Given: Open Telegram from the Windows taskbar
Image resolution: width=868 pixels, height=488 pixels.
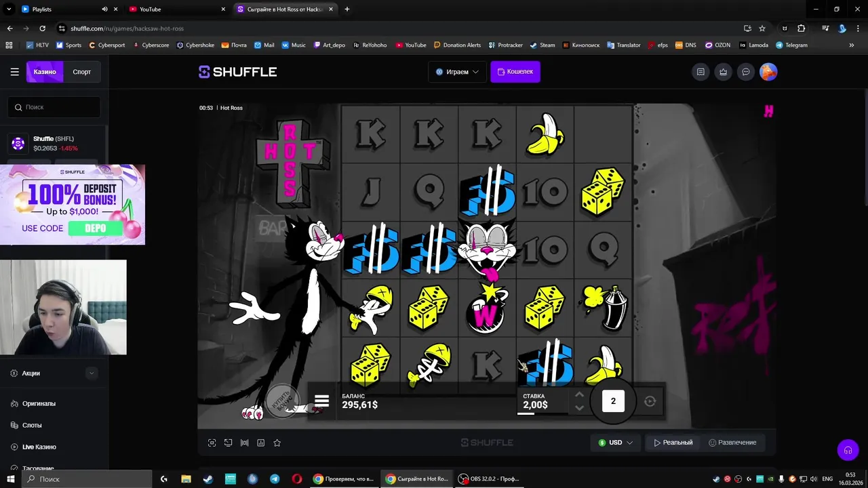Looking at the screenshot, I should pyautogui.click(x=275, y=479).
